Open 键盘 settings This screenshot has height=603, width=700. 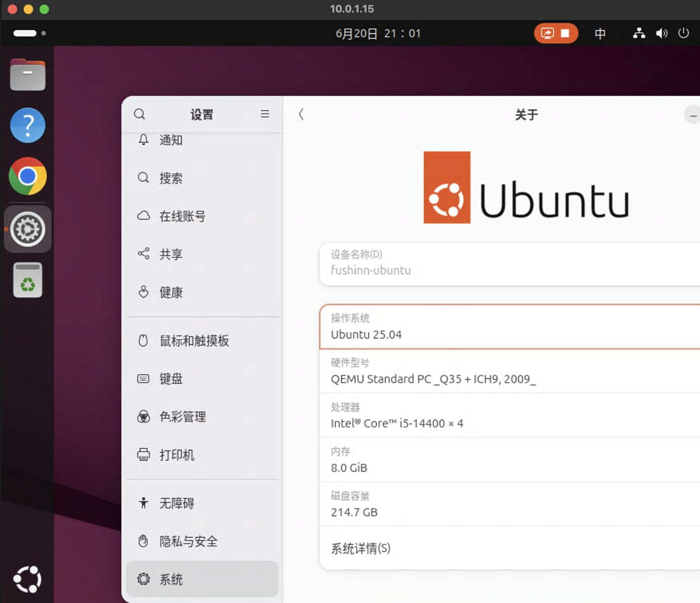coord(202,379)
